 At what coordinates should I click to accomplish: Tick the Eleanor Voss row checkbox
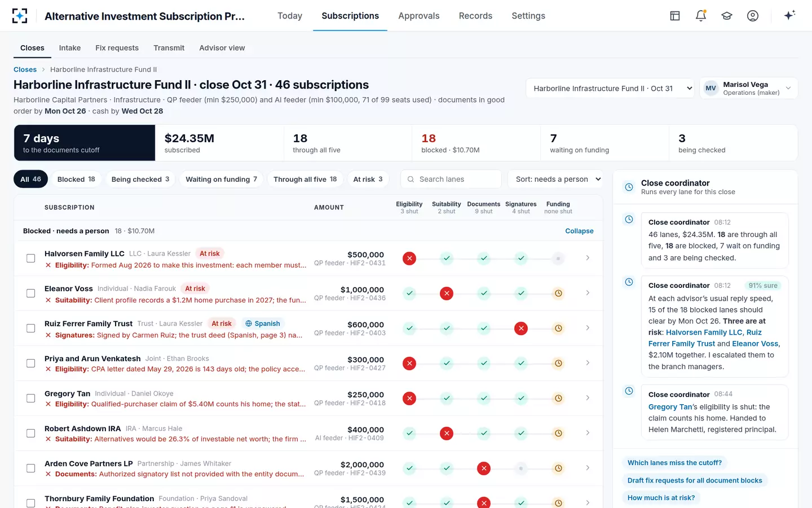coord(31,294)
